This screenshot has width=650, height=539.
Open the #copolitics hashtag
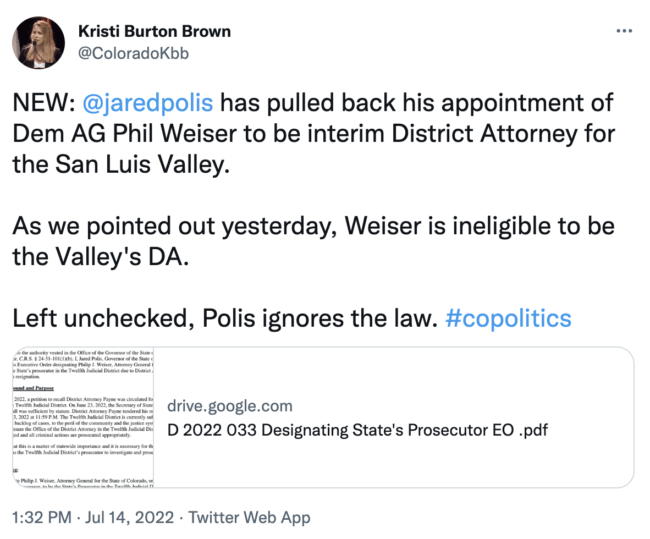509,318
